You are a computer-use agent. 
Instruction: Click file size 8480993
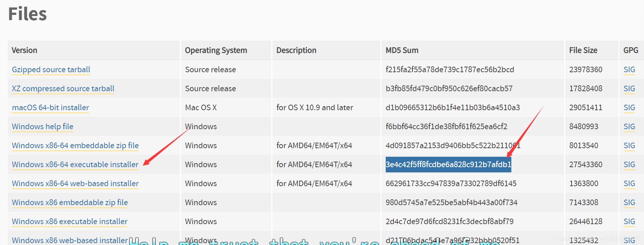(x=584, y=127)
